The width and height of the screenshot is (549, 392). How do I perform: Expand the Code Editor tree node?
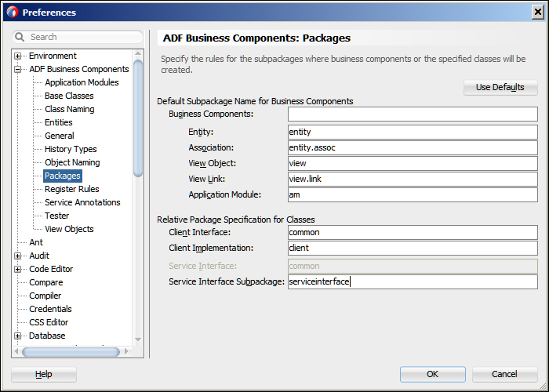17,269
